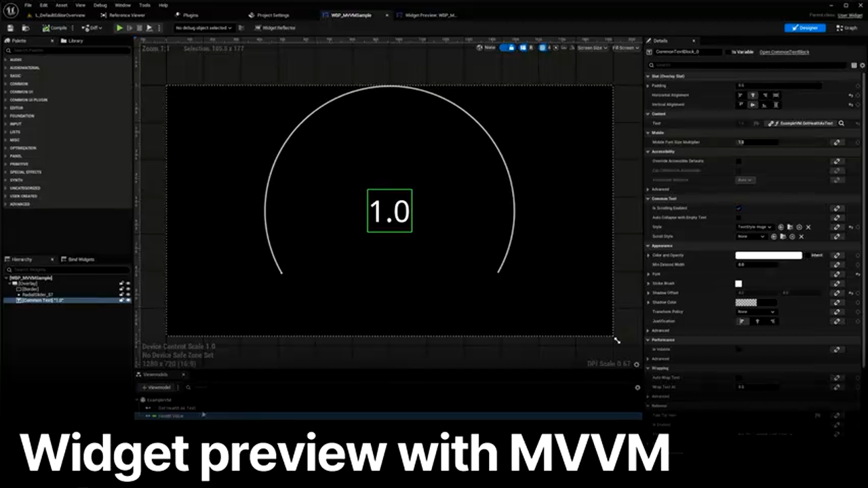
Task: Switch to Graph mode
Action: coord(847,28)
